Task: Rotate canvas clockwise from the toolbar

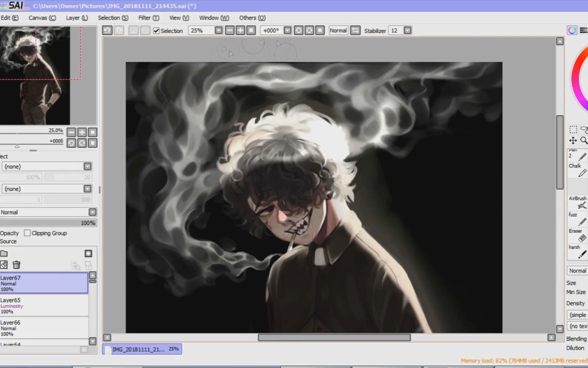Action: point(309,30)
